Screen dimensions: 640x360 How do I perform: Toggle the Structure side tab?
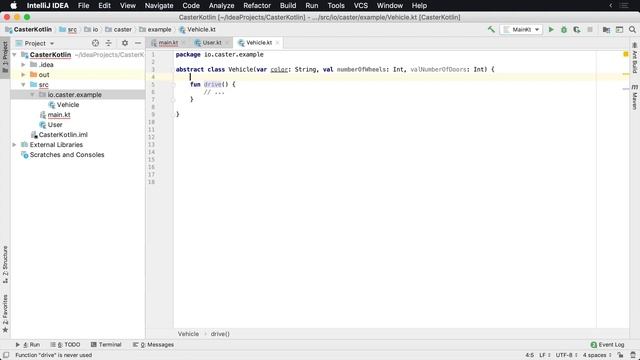5,264
